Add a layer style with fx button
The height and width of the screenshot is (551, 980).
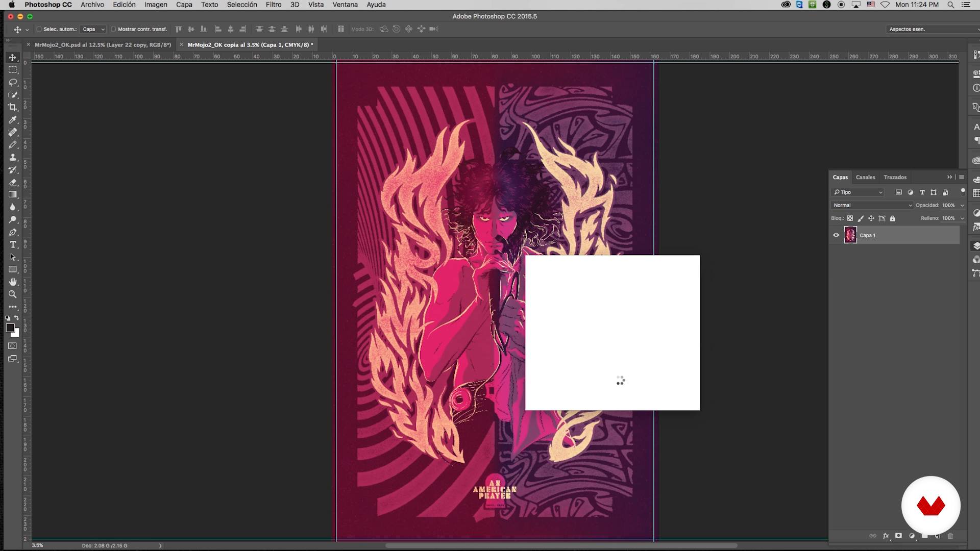(x=886, y=536)
